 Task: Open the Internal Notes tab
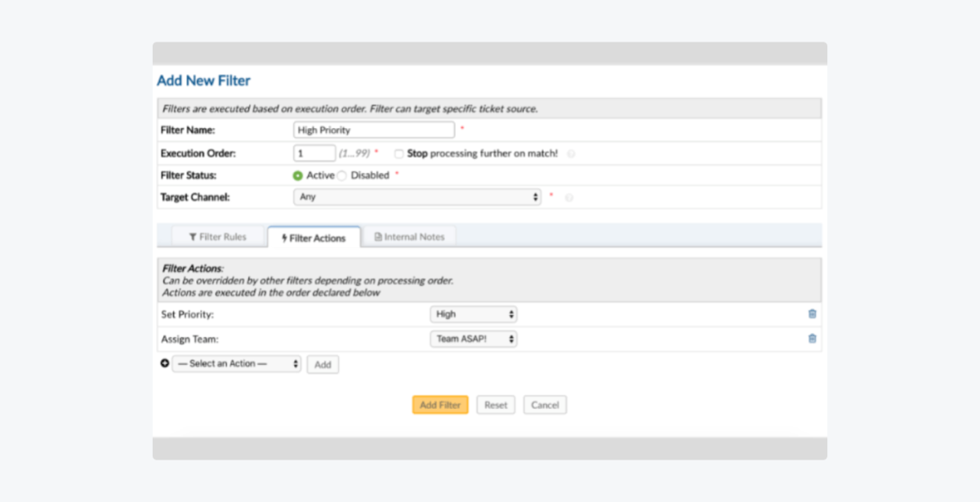point(409,238)
